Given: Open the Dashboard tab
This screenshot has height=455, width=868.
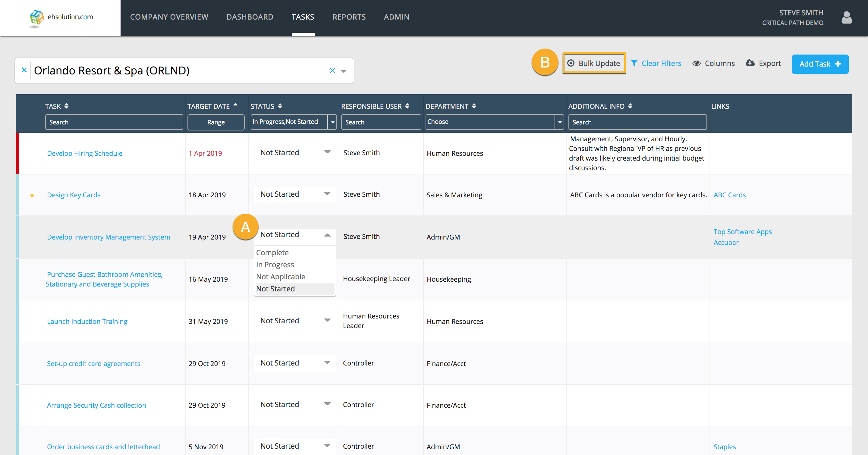Looking at the screenshot, I should (250, 17).
